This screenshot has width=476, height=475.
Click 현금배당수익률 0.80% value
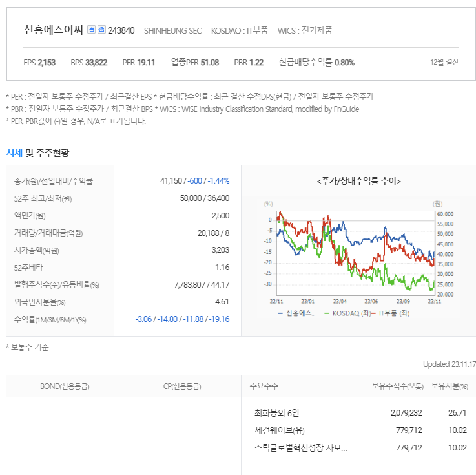tap(316, 62)
